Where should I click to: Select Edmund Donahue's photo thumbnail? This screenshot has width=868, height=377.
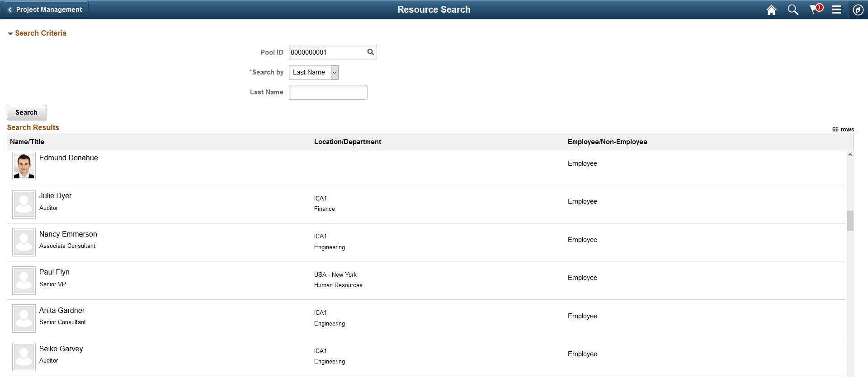24,166
